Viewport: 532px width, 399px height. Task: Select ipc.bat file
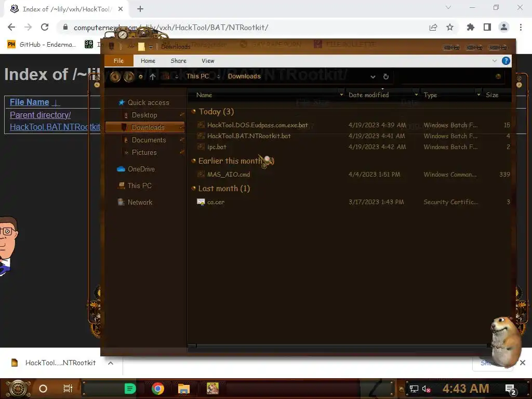217,147
